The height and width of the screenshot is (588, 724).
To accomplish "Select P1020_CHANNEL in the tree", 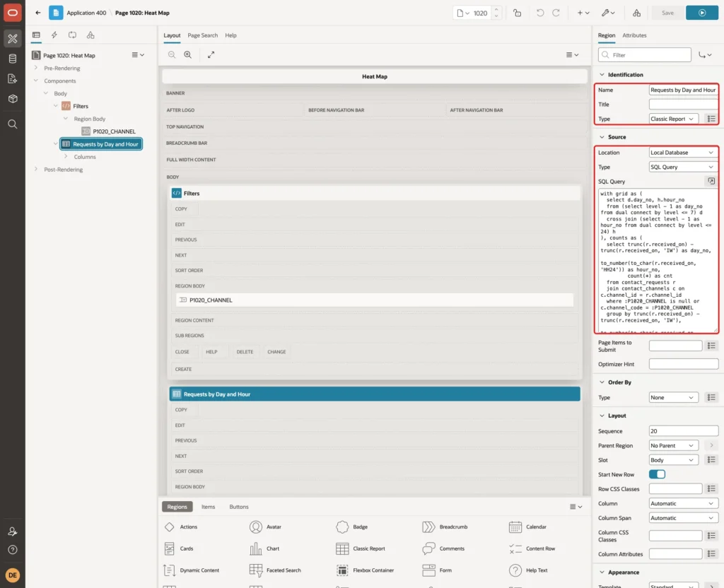I will coord(114,131).
